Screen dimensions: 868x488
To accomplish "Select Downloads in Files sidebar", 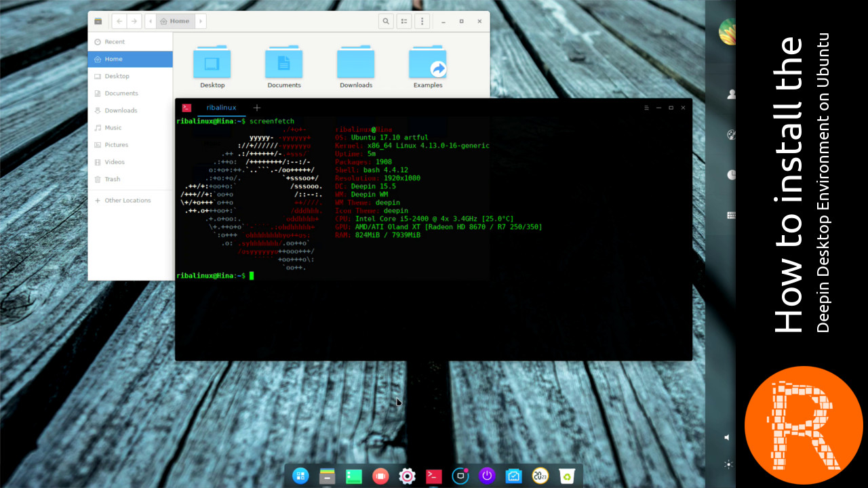I will tap(130, 110).
